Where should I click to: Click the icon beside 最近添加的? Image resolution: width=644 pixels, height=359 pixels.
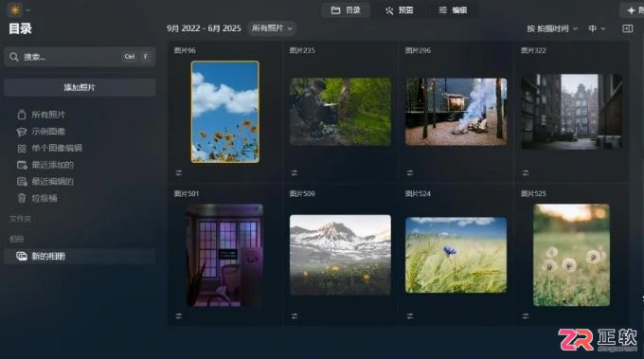(x=22, y=165)
